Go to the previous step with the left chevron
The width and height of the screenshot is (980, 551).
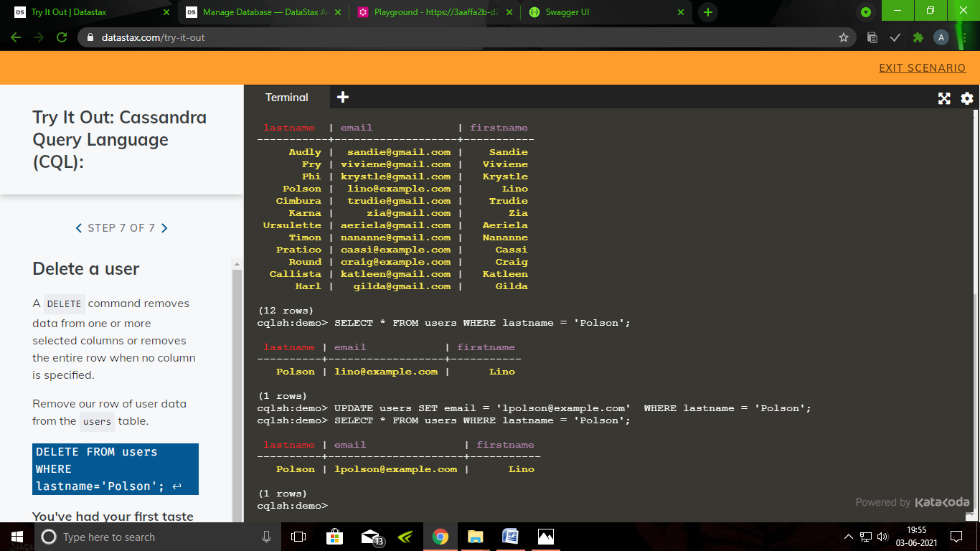79,227
